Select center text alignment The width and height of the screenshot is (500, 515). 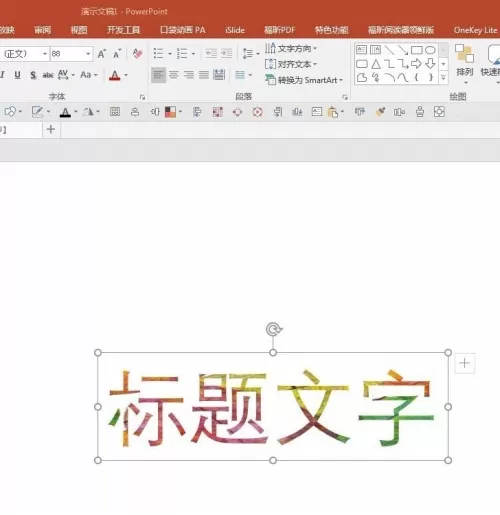tap(174, 75)
